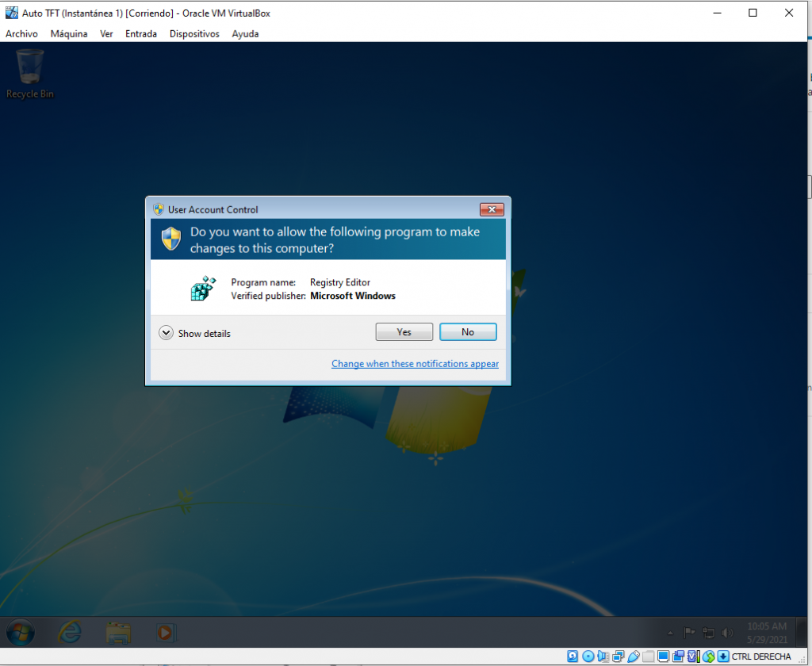The image size is (812, 666).
Task: Open the Ayuda menu
Action: (245, 34)
